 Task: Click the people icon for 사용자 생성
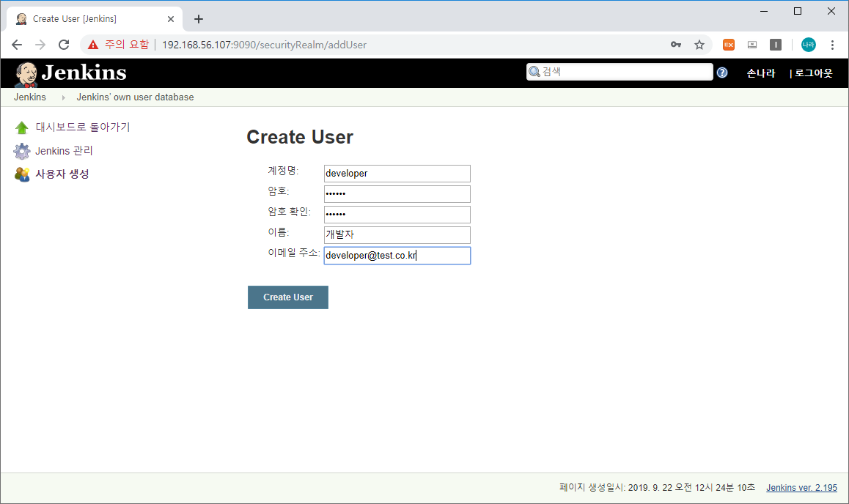[x=22, y=174]
